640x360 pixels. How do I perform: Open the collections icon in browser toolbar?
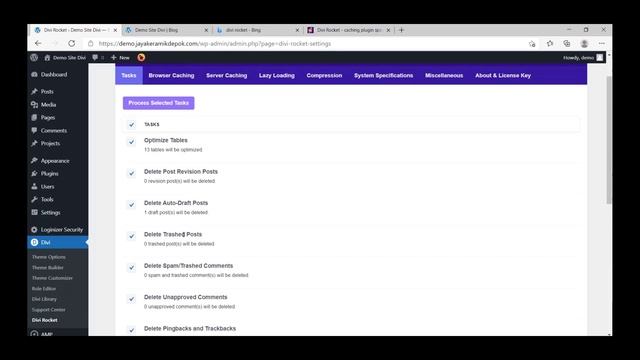point(567,43)
